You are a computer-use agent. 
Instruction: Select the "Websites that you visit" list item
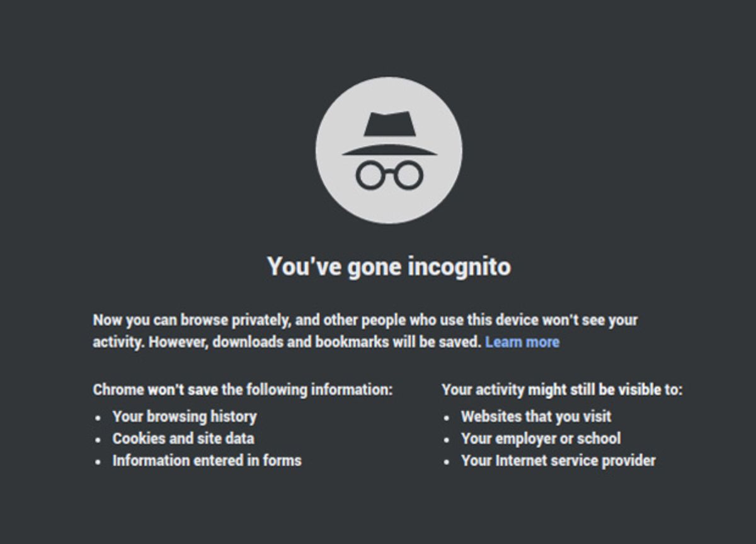(x=536, y=417)
